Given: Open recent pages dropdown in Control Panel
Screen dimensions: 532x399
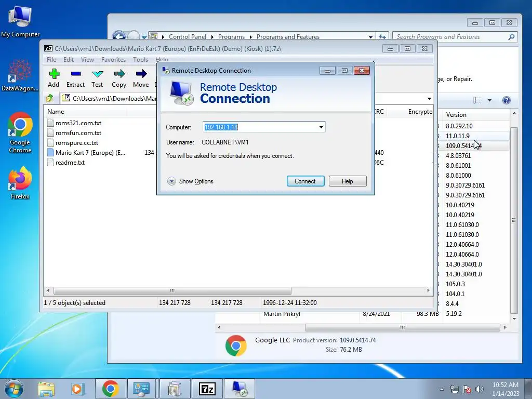Looking at the screenshot, I should (x=144, y=37).
